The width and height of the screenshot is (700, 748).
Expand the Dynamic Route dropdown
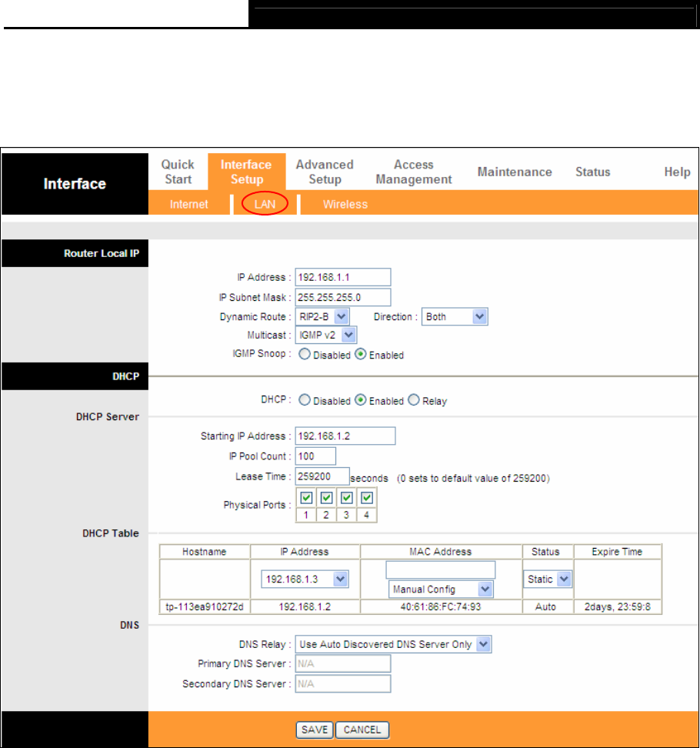322,316
